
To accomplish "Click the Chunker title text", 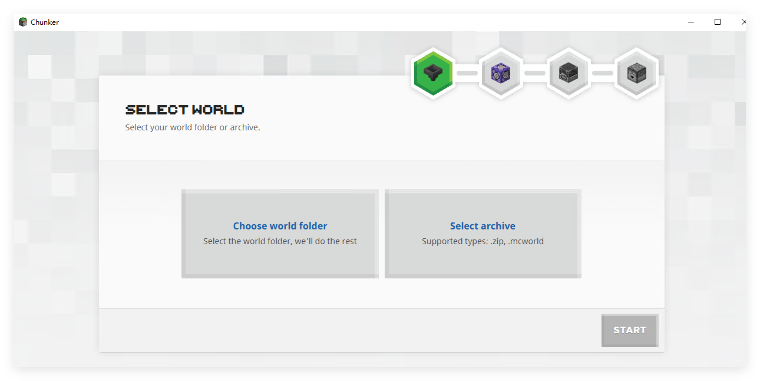I will click(45, 22).
